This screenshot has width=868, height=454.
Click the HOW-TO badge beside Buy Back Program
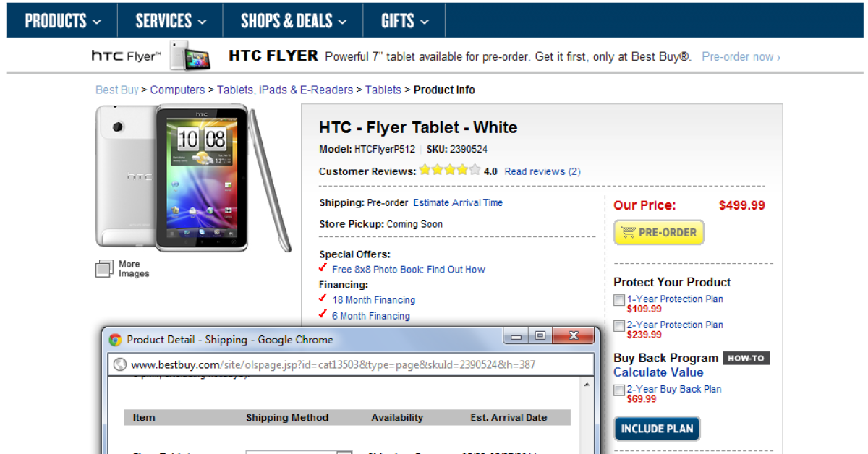point(746,358)
